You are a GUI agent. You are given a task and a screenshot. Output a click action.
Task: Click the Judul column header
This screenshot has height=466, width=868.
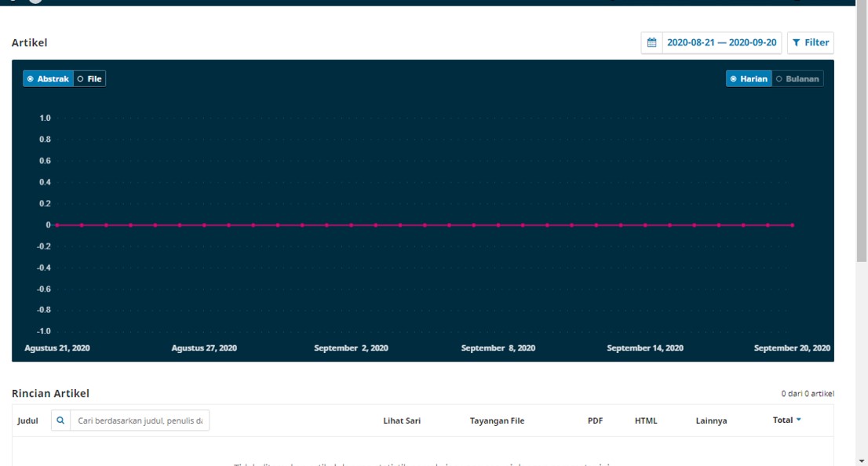(x=27, y=421)
